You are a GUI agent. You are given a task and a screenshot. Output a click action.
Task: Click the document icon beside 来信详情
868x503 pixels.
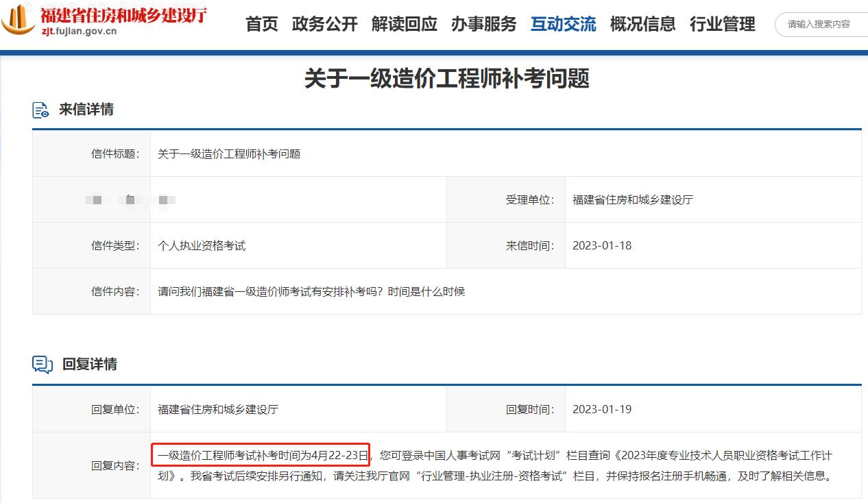40,109
